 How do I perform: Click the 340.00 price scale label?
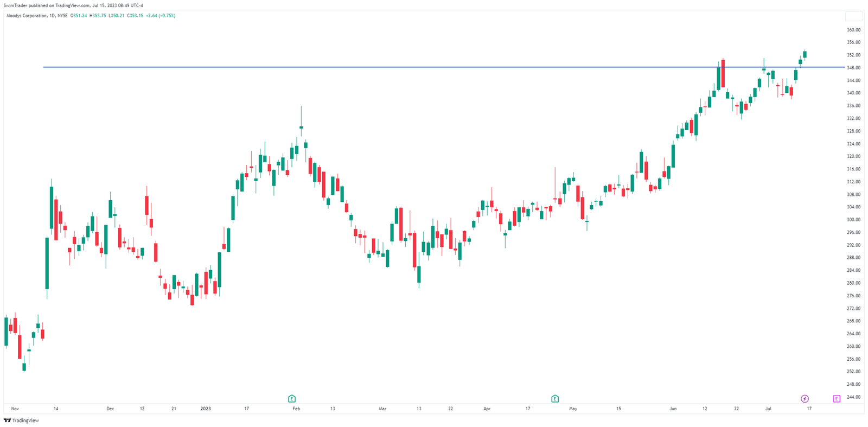(853, 93)
